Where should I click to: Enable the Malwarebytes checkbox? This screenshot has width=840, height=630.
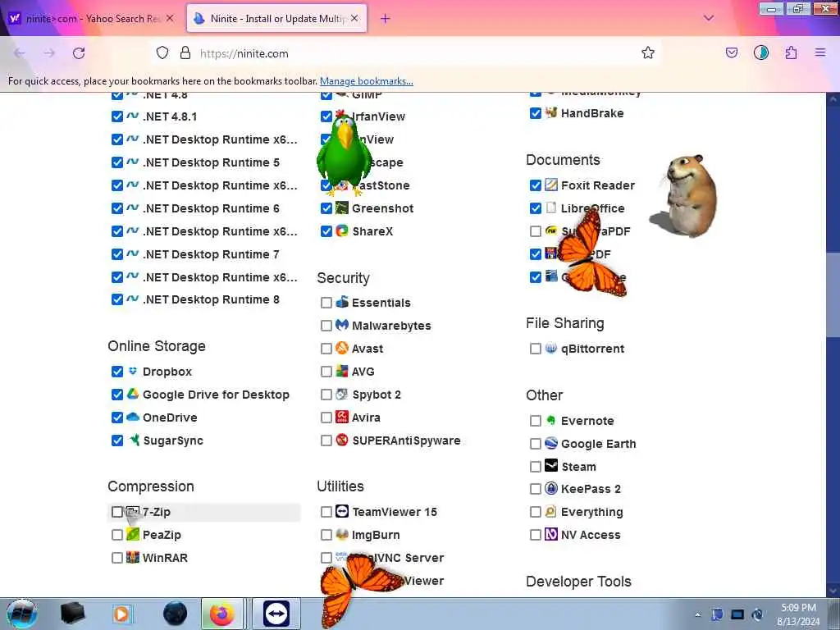pos(326,325)
